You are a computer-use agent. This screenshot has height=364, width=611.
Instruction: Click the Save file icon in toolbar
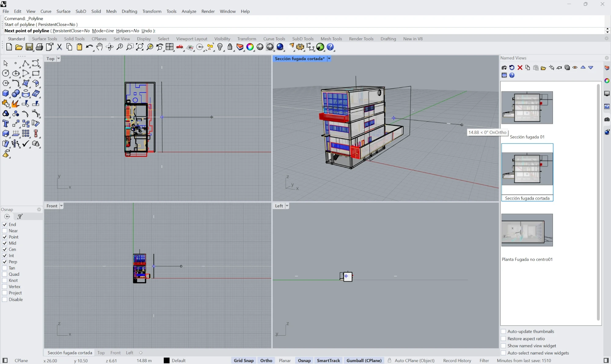pos(29,47)
